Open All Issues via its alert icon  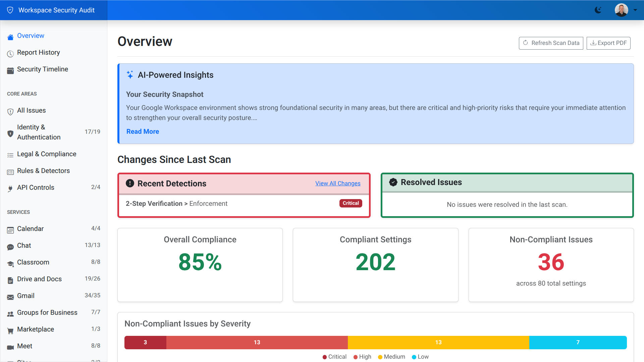[10, 111]
